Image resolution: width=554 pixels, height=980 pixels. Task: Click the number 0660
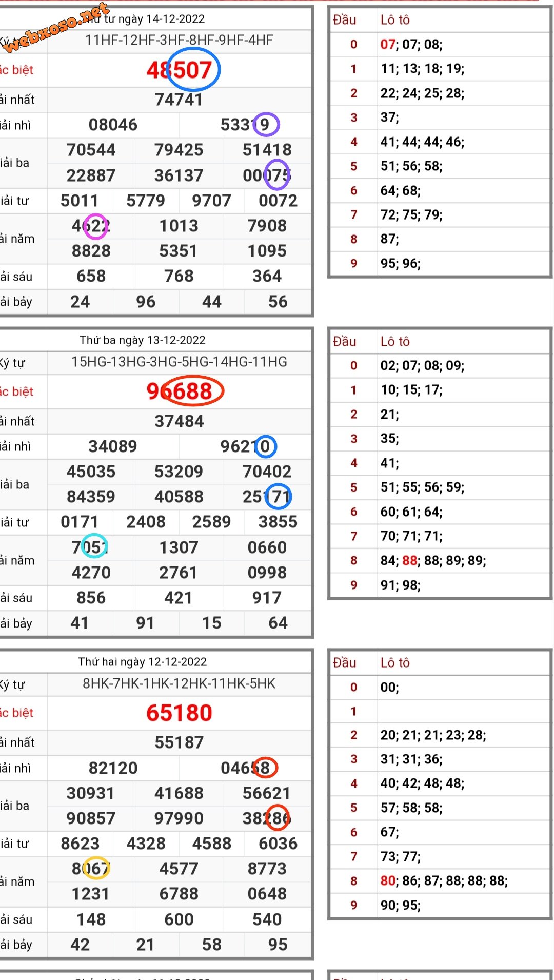(267, 547)
